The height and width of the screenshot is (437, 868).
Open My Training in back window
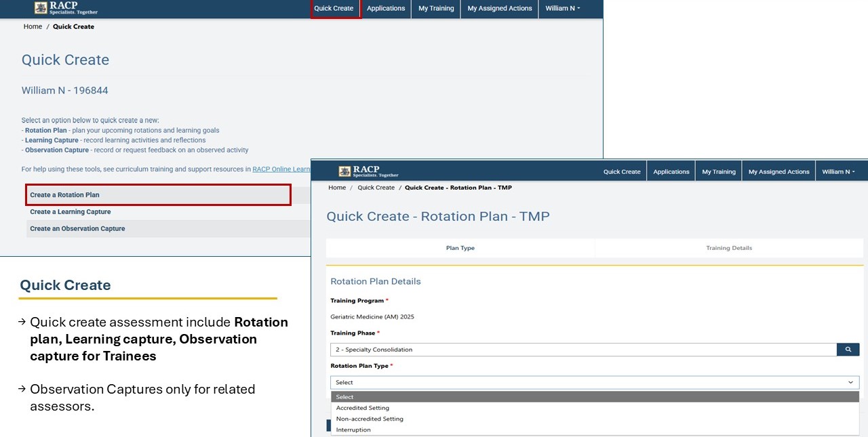click(436, 8)
